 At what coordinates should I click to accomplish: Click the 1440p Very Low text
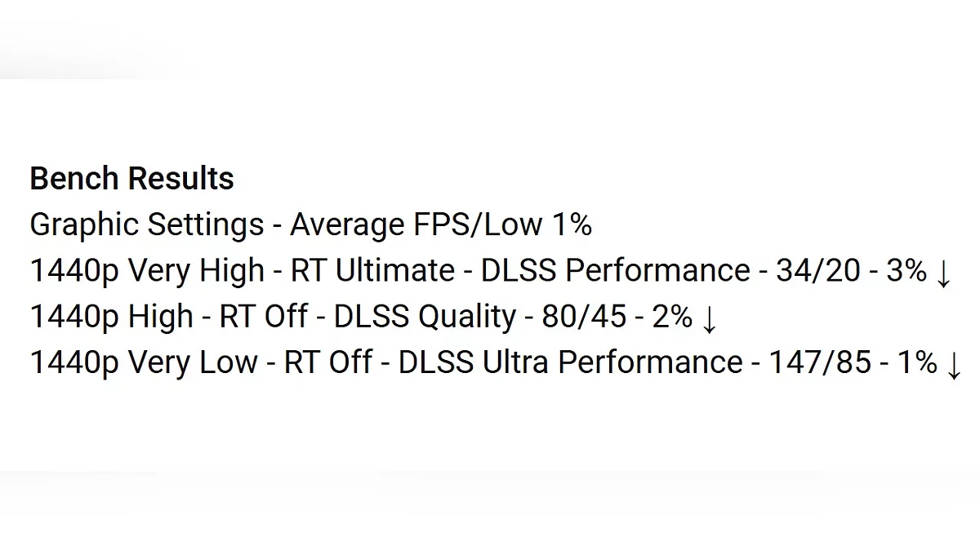(x=143, y=362)
